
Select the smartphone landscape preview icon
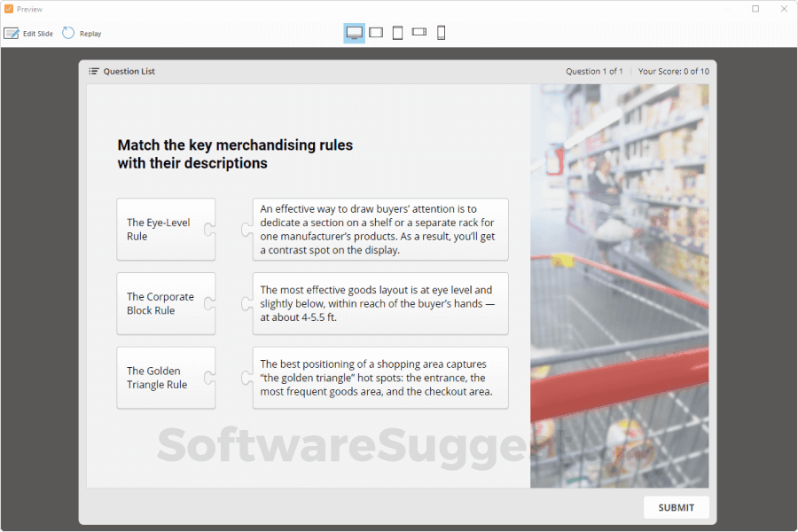[419, 32]
